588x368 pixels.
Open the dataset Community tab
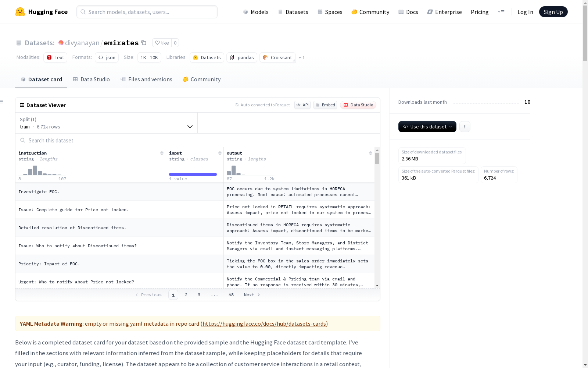pos(202,79)
